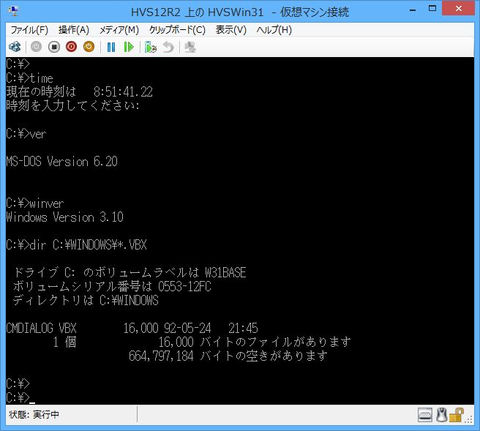
Task: Open the クリップボード(C) menu
Action: click(177, 30)
